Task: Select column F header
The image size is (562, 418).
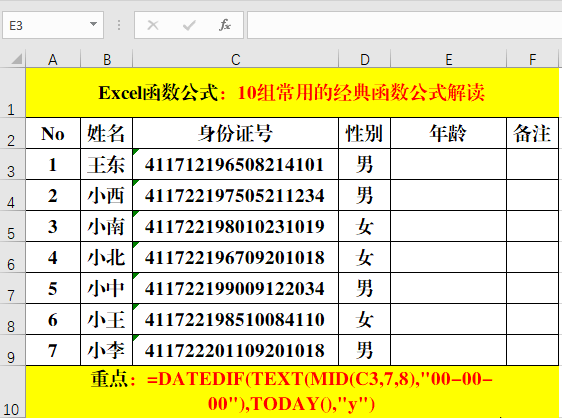Action: [x=533, y=59]
